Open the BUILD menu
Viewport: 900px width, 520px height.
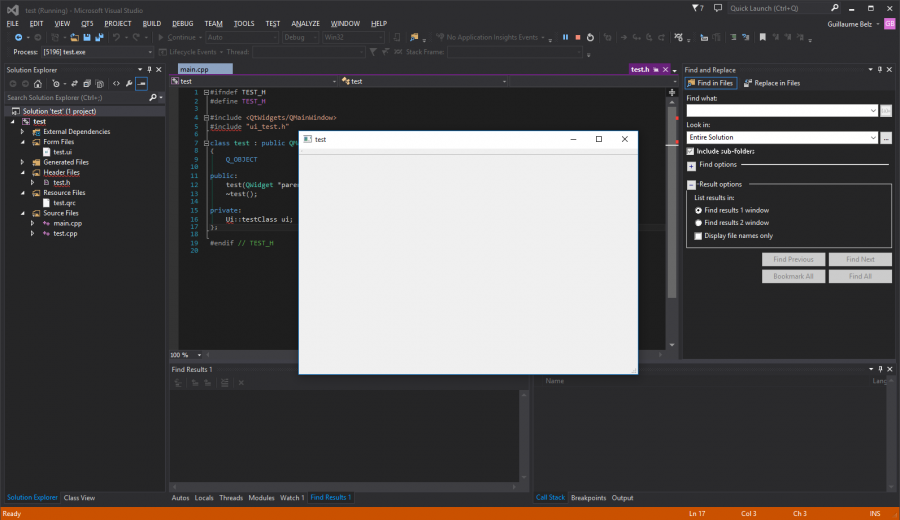coord(152,24)
